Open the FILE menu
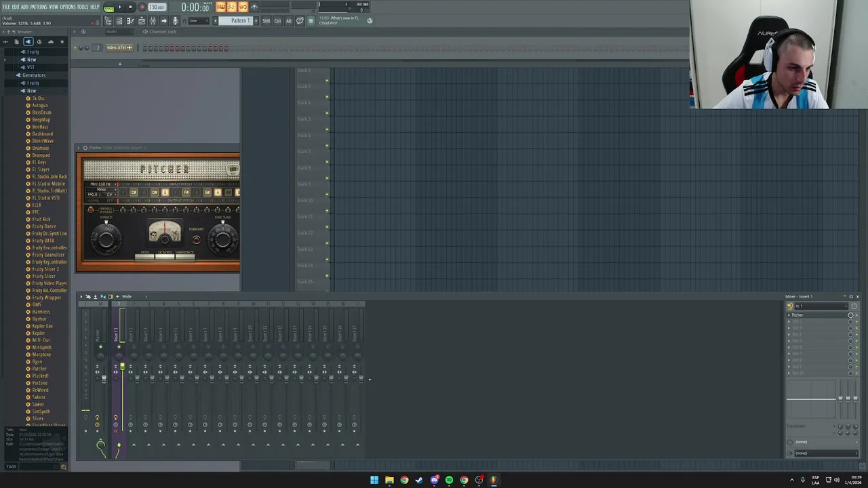 point(5,7)
